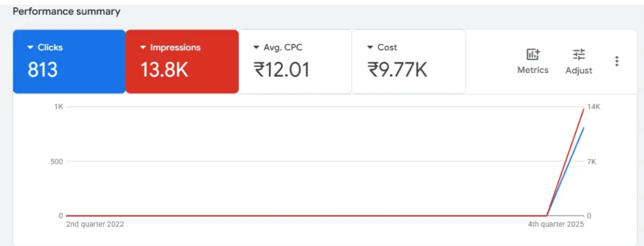
Task: Click the 813 clicks value
Action: (43, 71)
